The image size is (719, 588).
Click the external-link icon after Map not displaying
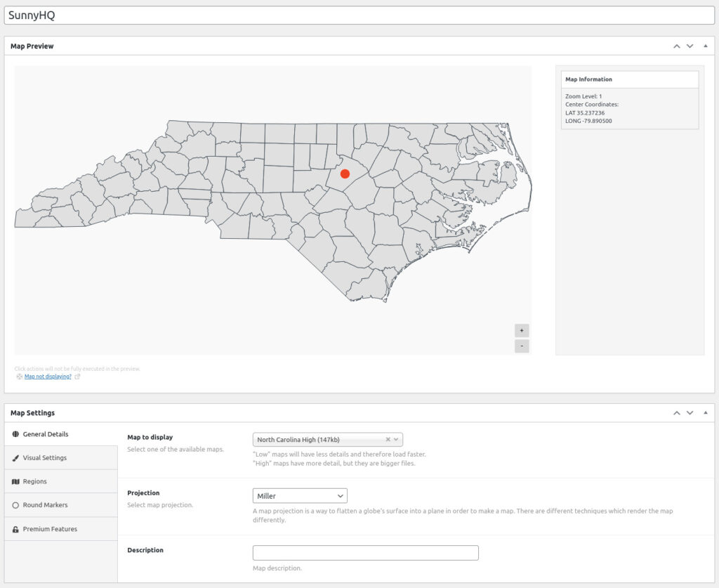(77, 377)
